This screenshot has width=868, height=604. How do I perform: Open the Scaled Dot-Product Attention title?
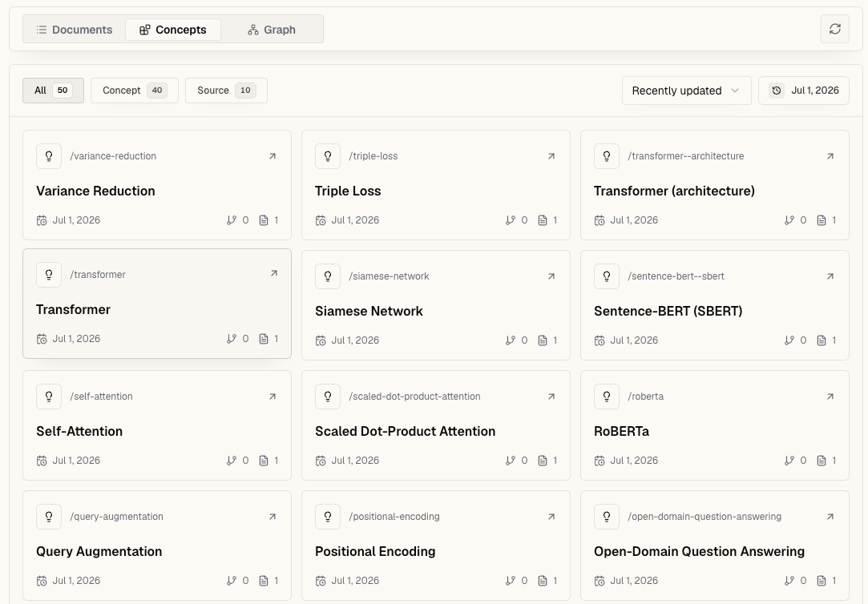tap(406, 431)
